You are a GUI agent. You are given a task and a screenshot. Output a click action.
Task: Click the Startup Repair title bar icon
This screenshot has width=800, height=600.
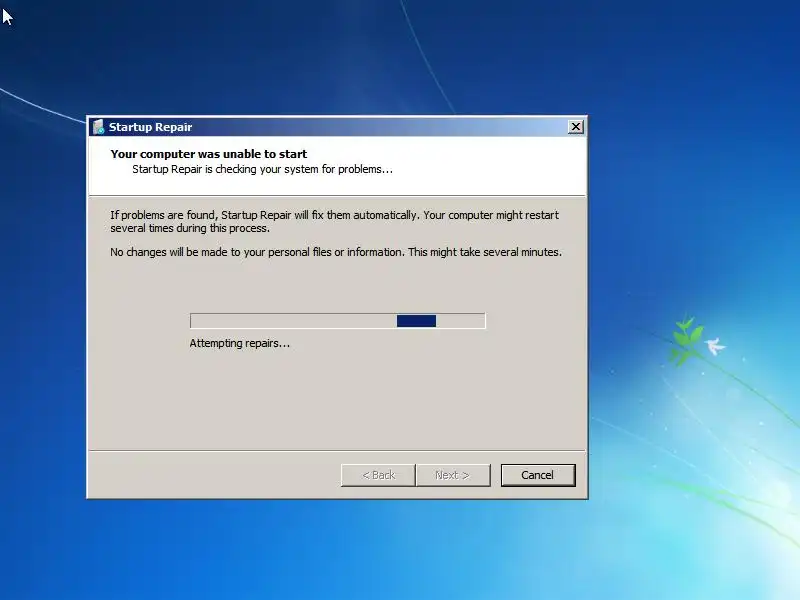click(98, 127)
